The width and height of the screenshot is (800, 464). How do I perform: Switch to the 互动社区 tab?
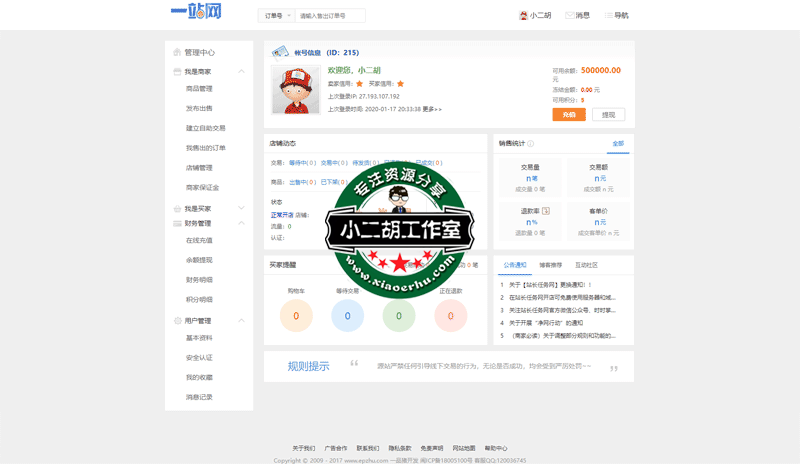coord(586,265)
